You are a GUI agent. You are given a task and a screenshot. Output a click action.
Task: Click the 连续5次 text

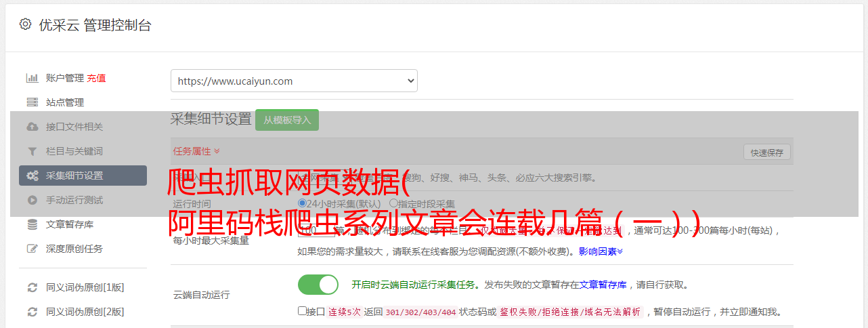click(345, 312)
